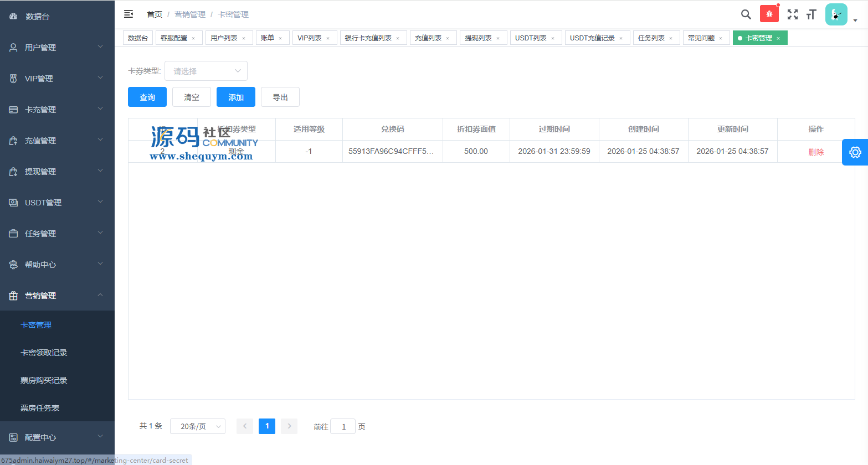Screen dimensions: 868x465
Task: Click the 查询 button
Action: click(x=147, y=97)
